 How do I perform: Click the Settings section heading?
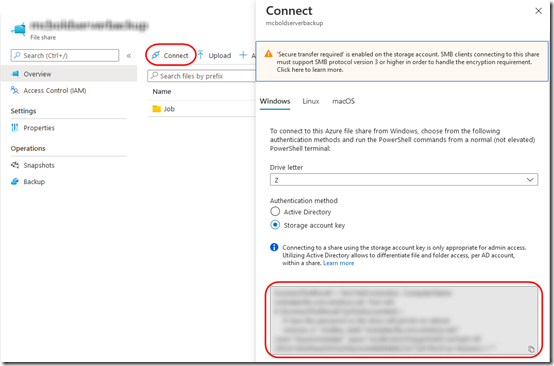pos(23,111)
